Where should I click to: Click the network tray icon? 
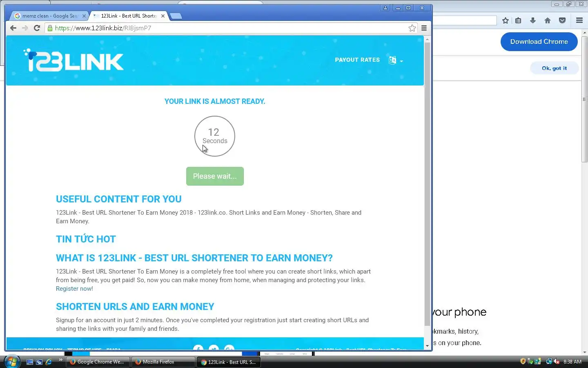pos(549,361)
